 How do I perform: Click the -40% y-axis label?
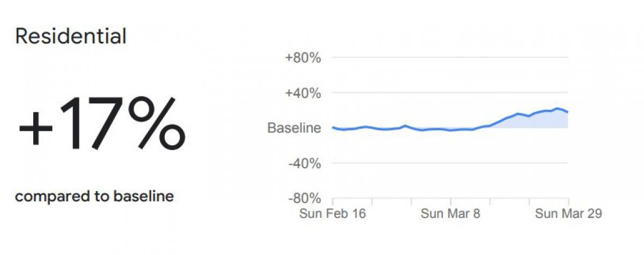304,163
